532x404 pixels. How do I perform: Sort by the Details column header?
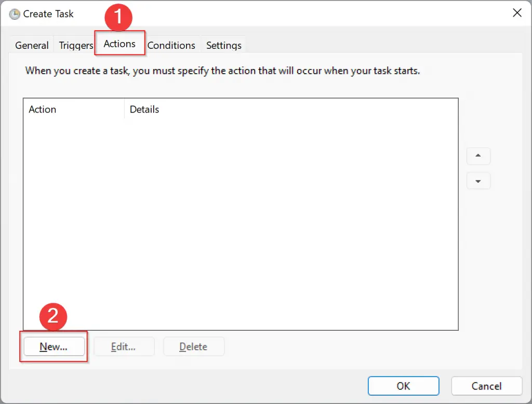coord(144,109)
